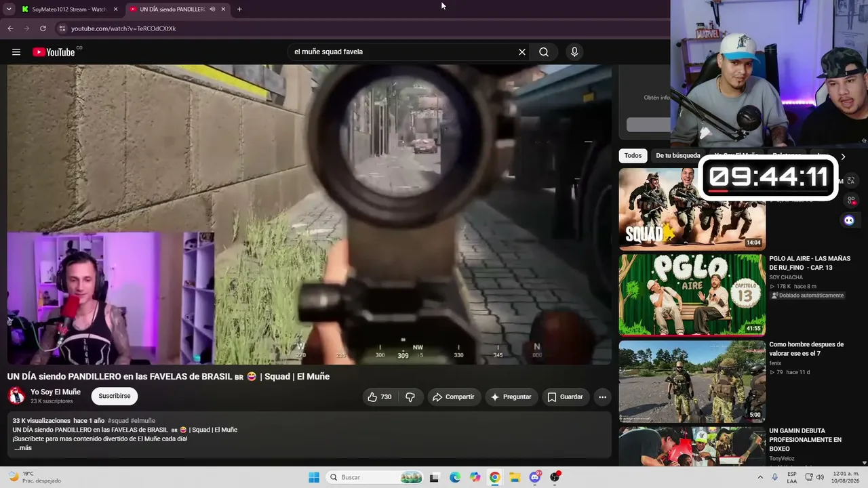Open OBS Studio from the taskbar
Screen dimensions: 868x488
tap(555, 477)
